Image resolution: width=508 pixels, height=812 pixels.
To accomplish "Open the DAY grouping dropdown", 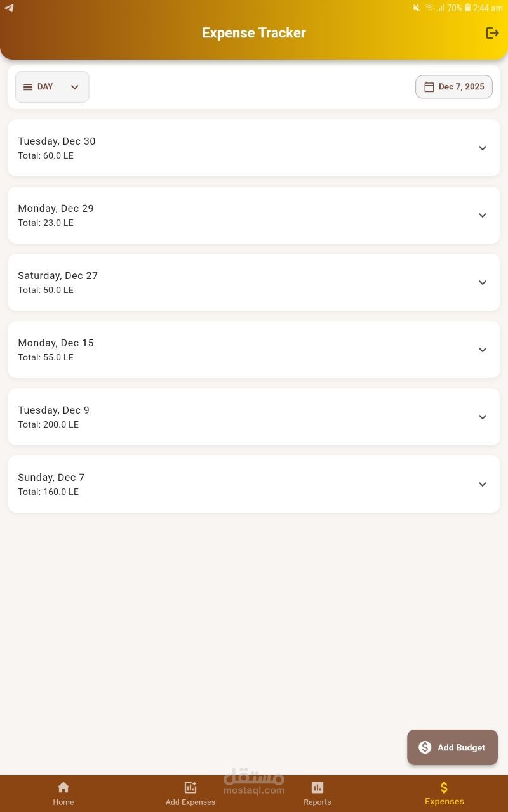I will point(52,87).
